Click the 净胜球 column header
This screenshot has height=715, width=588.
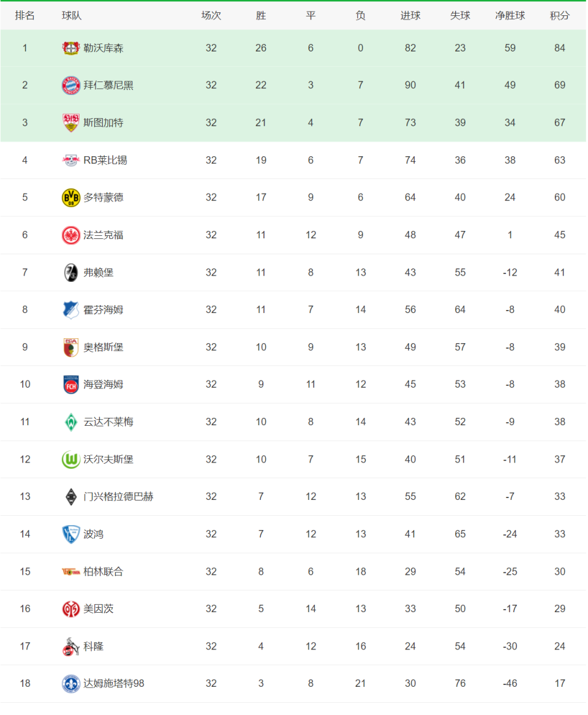click(x=510, y=15)
